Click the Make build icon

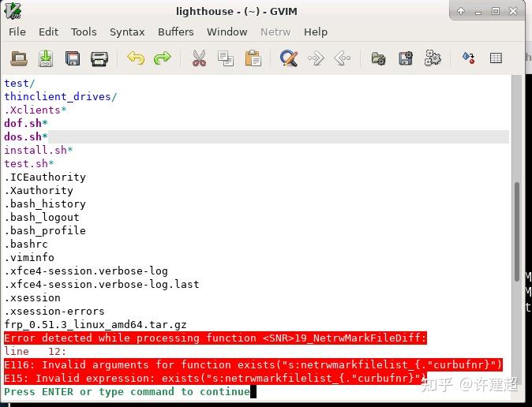(x=469, y=58)
